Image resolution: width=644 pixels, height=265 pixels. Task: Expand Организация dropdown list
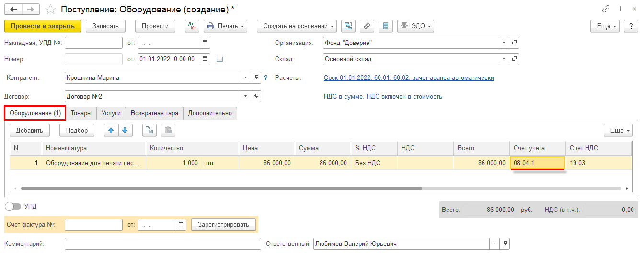pos(504,43)
